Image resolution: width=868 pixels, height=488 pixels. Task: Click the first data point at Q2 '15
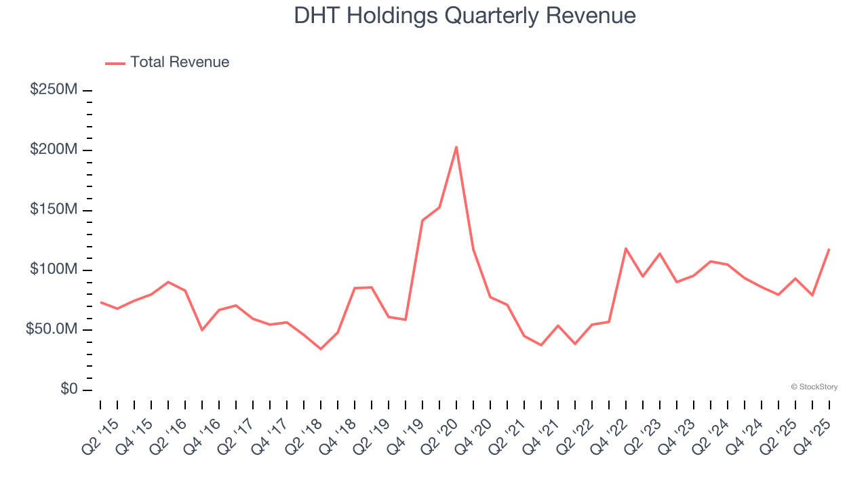pyautogui.click(x=100, y=302)
